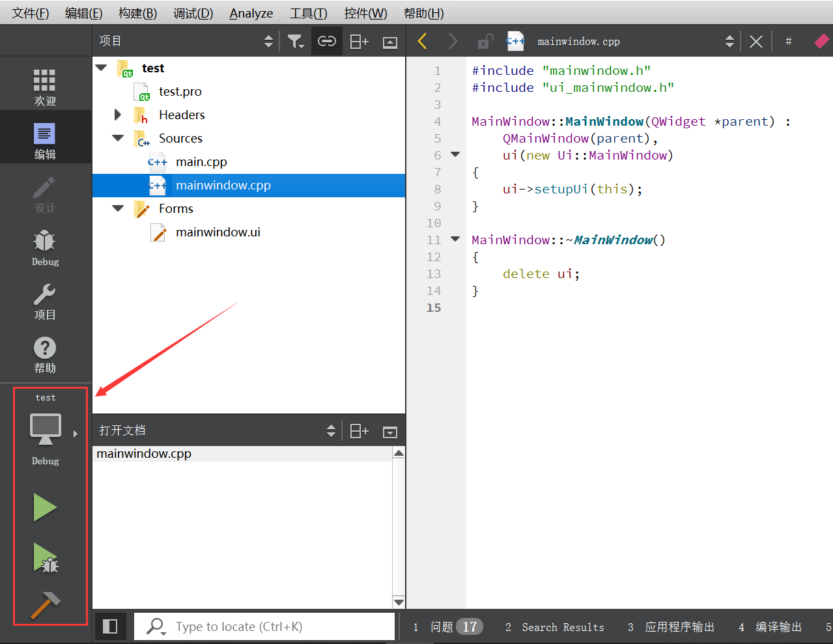Run the project with green play button
The width and height of the screenshot is (833, 644).
[45, 507]
